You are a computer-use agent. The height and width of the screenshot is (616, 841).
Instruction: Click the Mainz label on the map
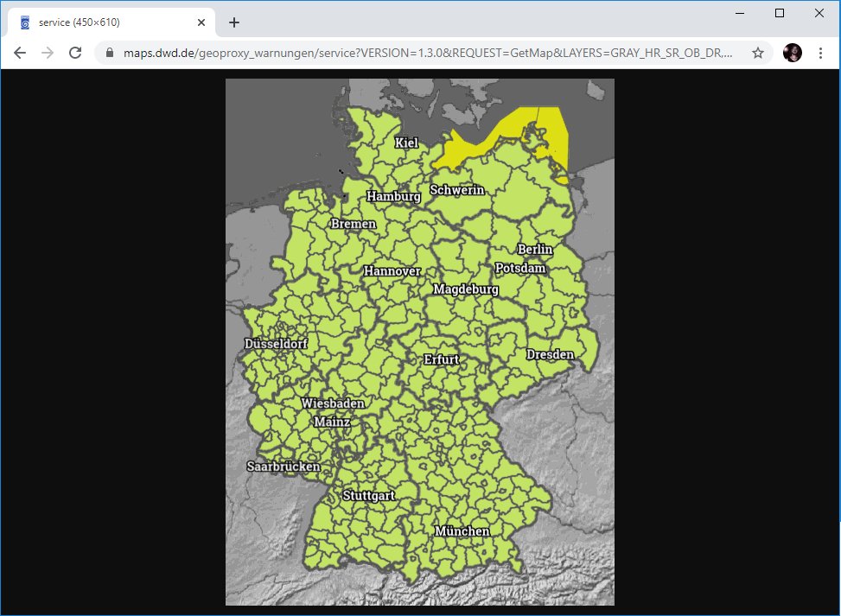point(332,422)
